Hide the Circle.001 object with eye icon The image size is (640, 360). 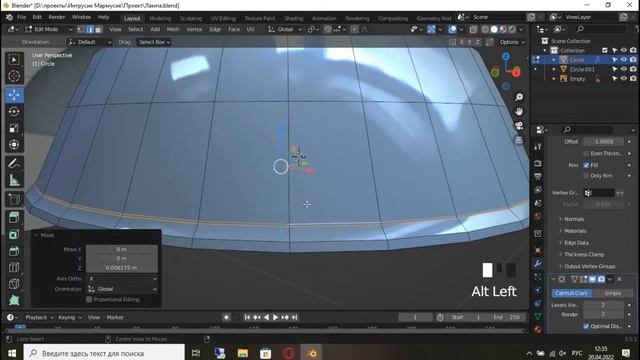tap(624, 69)
